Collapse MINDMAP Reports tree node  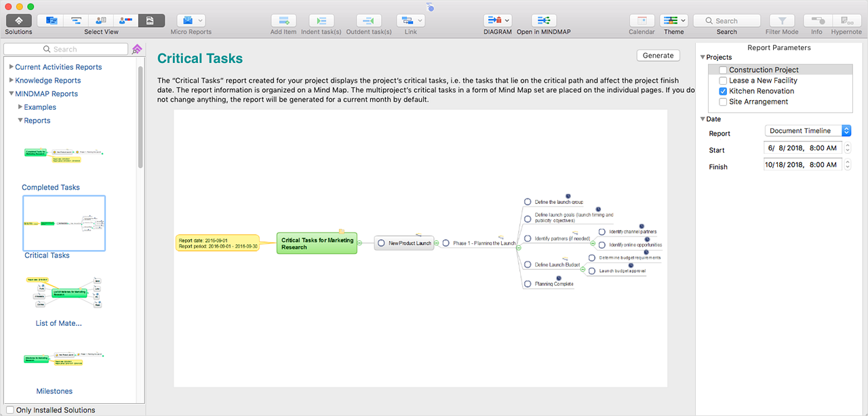pos(11,93)
